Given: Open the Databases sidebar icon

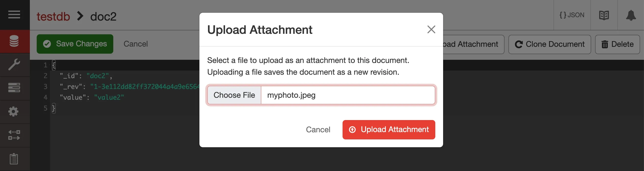Looking at the screenshot, I should (x=14, y=41).
